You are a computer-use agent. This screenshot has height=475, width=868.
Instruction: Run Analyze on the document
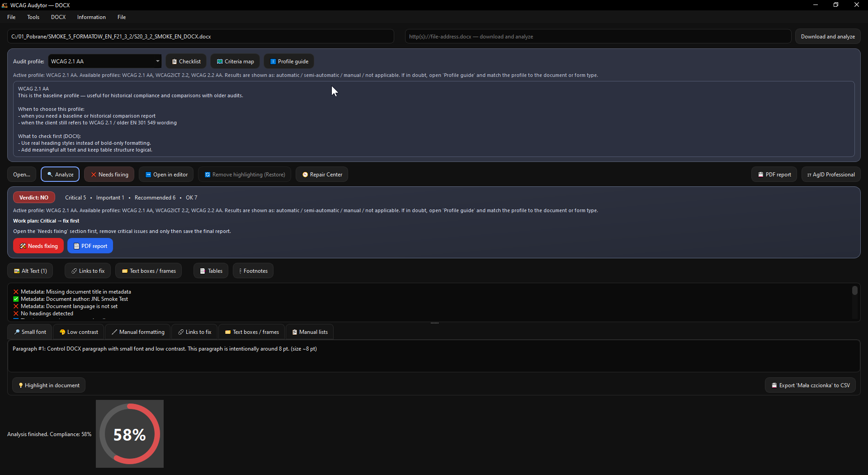(60, 175)
